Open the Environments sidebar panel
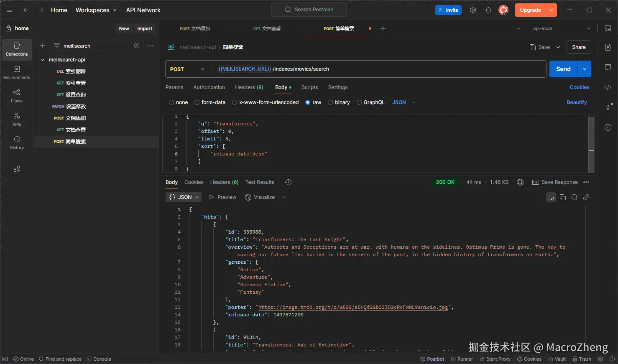The width and height of the screenshot is (618, 364). tap(17, 73)
